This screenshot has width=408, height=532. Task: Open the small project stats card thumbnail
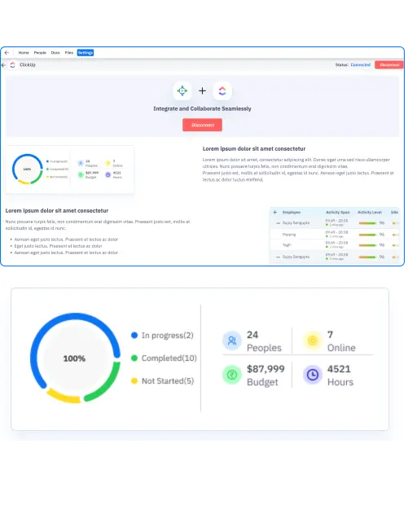tap(70, 169)
